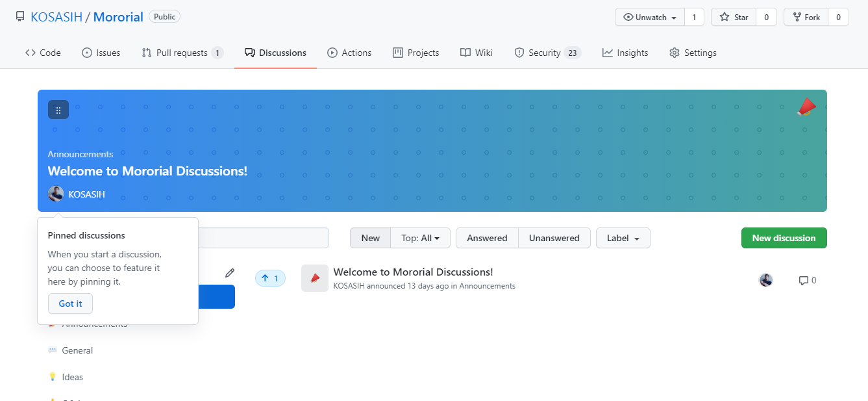Open the Pull requests tab
The width and height of the screenshot is (868, 401).
click(182, 53)
